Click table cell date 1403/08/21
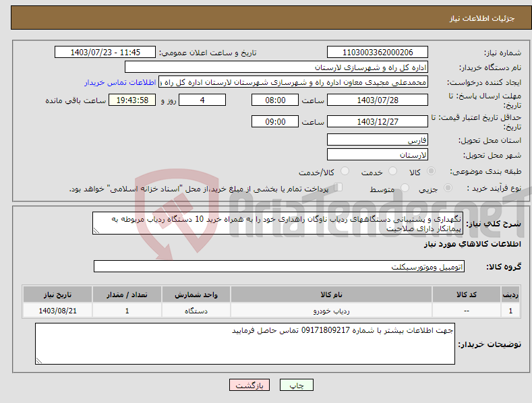Viewport: 532px width, 403px height. click(x=58, y=311)
